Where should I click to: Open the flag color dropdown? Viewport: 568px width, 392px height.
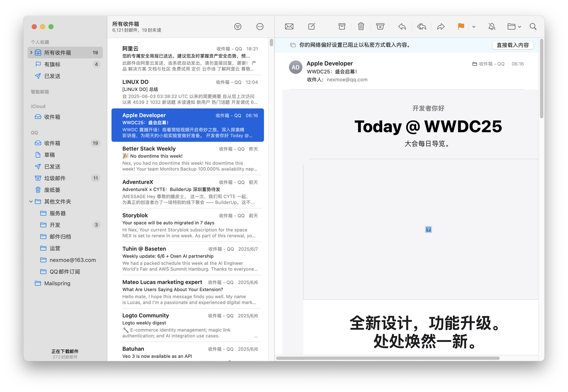[474, 26]
